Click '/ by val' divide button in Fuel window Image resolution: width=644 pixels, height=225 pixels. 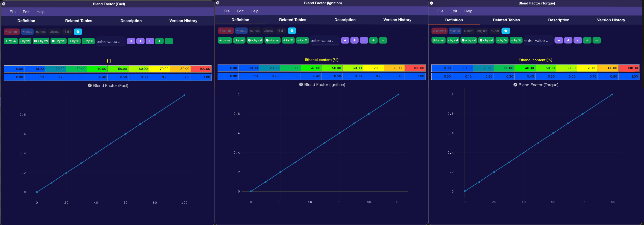click(x=25, y=41)
